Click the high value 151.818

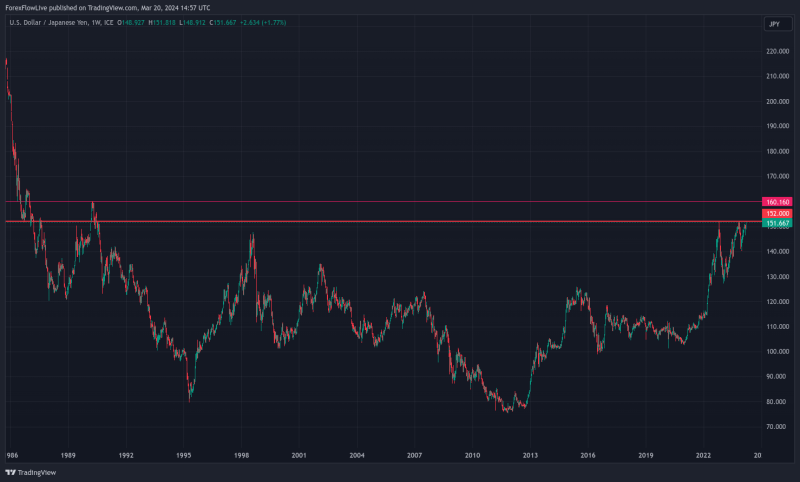click(163, 22)
